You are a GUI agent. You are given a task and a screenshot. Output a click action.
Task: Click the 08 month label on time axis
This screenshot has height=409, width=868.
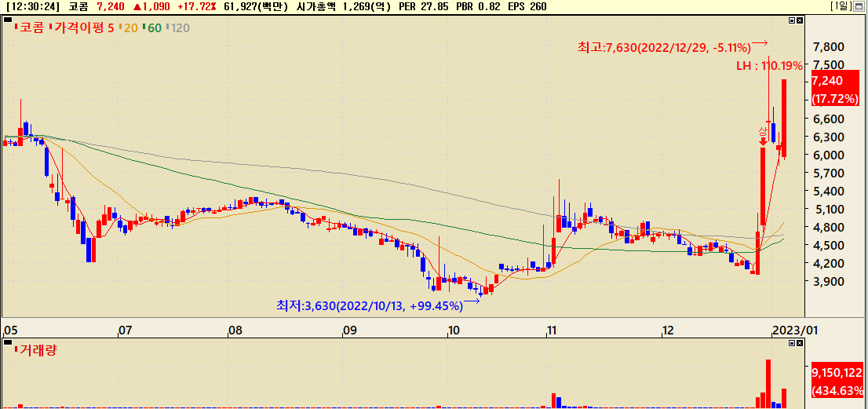coord(235,331)
